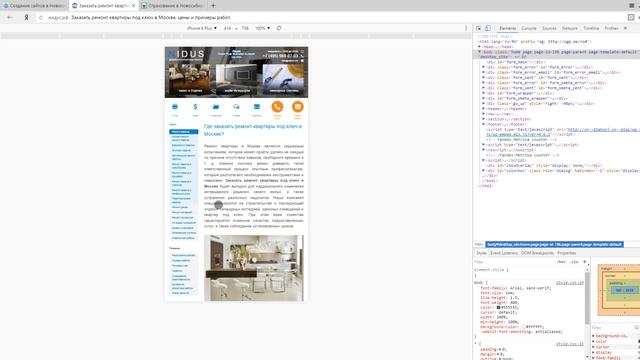The image size is (640, 360).
Task: Switch to the Sources tab in DevTools
Action: point(549,28)
